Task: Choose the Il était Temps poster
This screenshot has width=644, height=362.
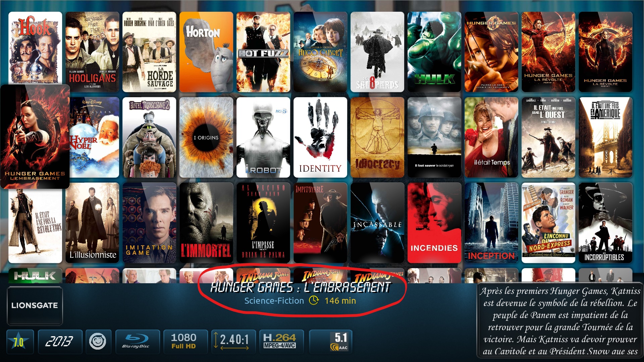Action: coord(491,137)
